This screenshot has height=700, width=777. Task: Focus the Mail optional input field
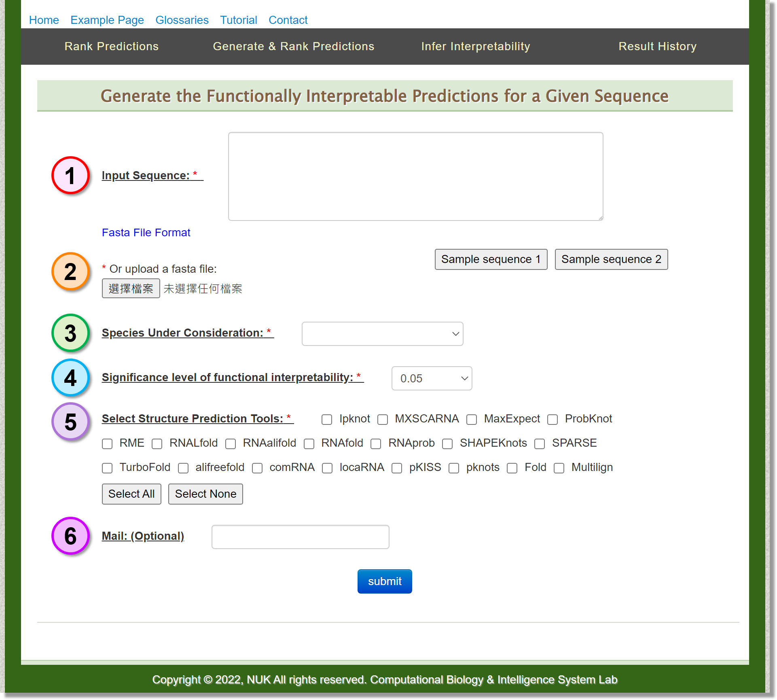click(301, 537)
